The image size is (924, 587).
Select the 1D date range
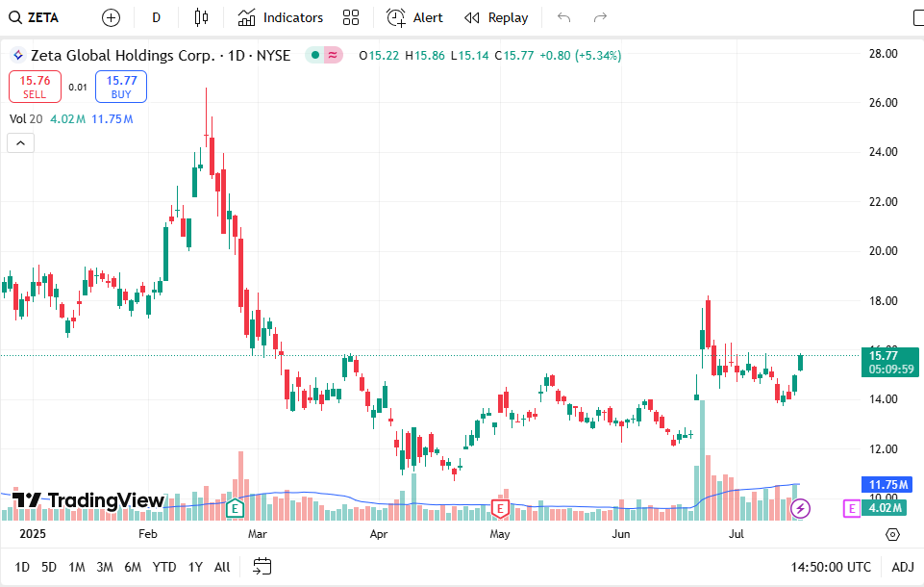pyautogui.click(x=22, y=567)
